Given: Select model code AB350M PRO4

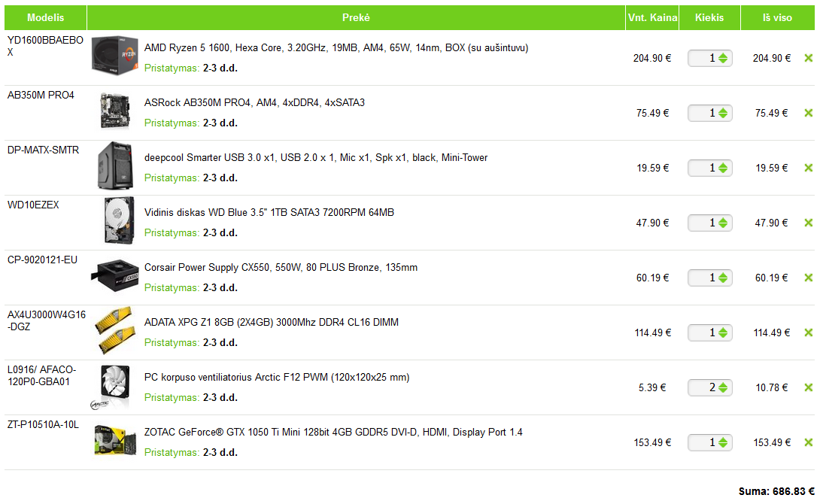Looking at the screenshot, I should 41,95.
